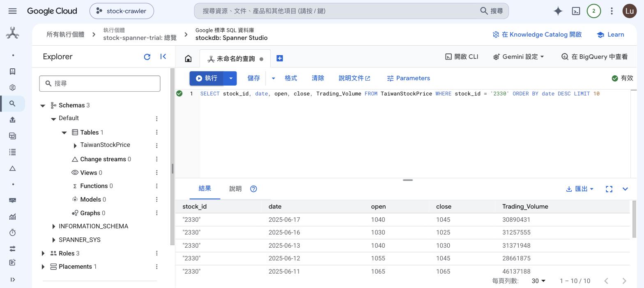Add a new query tab

(280, 58)
